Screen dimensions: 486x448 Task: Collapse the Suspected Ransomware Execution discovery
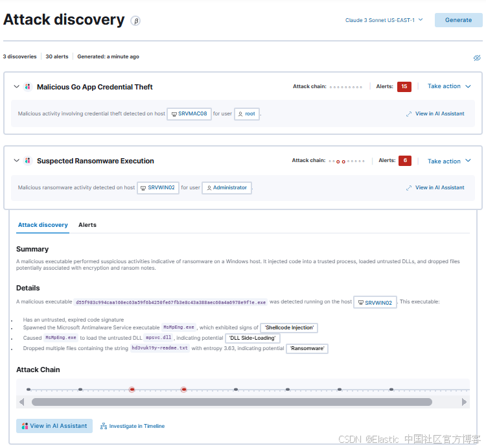pos(17,161)
